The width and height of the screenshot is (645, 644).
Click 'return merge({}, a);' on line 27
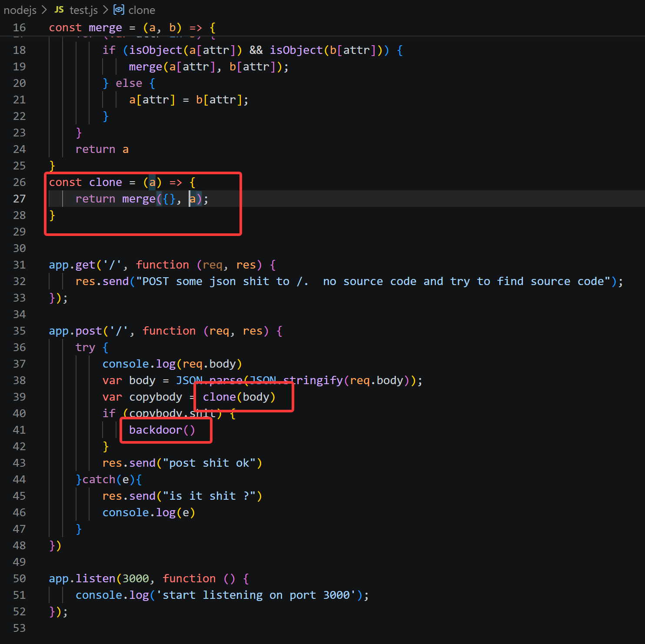142,199
